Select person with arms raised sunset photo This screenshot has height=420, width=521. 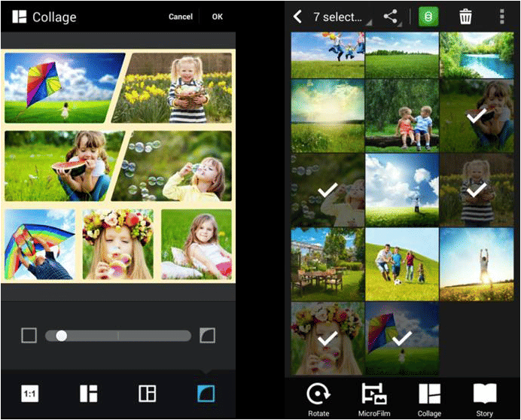pyautogui.click(x=477, y=264)
